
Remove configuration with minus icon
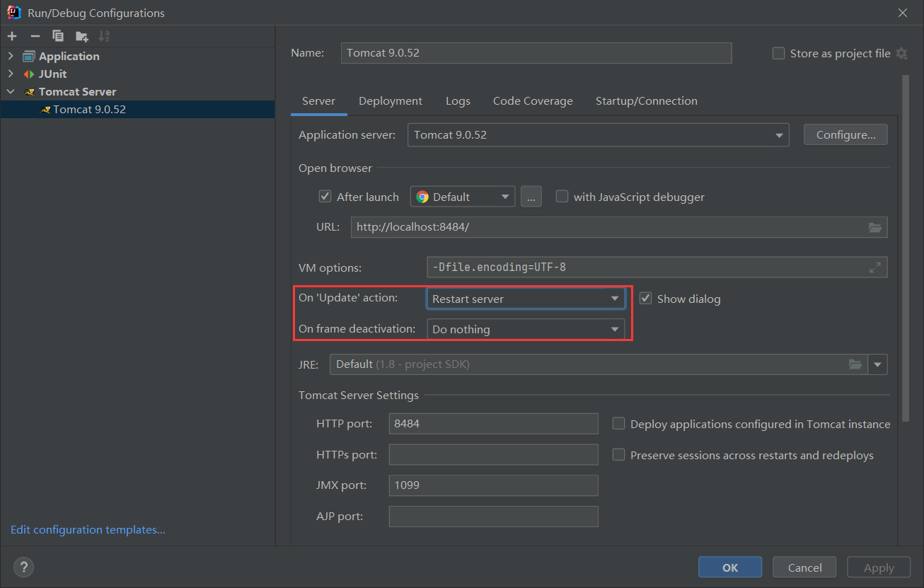pyautogui.click(x=35, y=36)
